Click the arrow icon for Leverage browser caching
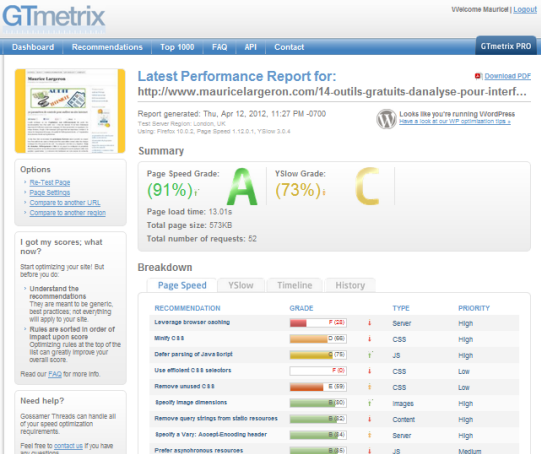Screen dimensions: 541x454 tap(370, 323)
